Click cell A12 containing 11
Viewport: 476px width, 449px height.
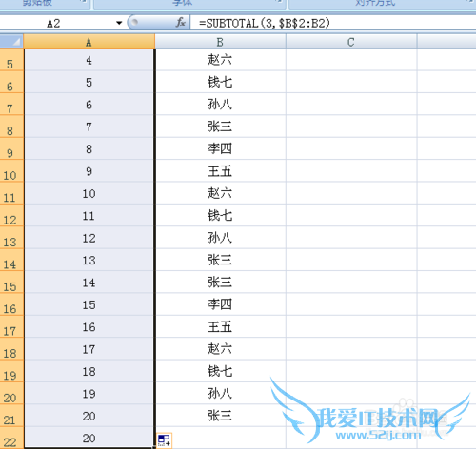[89, 215]
